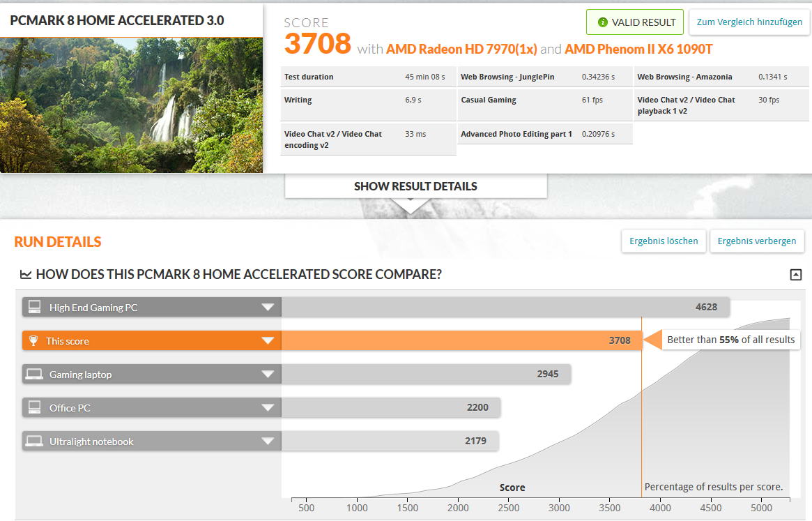This screenshot has width=812, height=521.
Task: Click 'Percentage of results per score.' caption
Action: click(714, 487)
